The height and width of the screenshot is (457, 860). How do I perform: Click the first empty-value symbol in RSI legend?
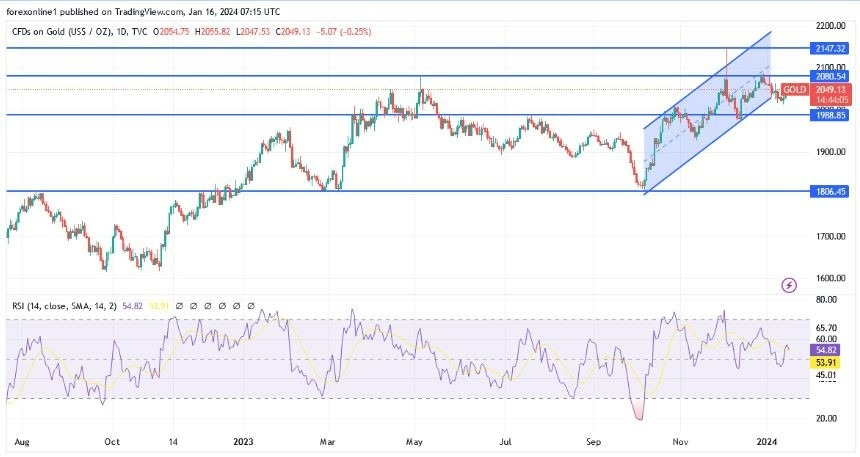[179, 306]
